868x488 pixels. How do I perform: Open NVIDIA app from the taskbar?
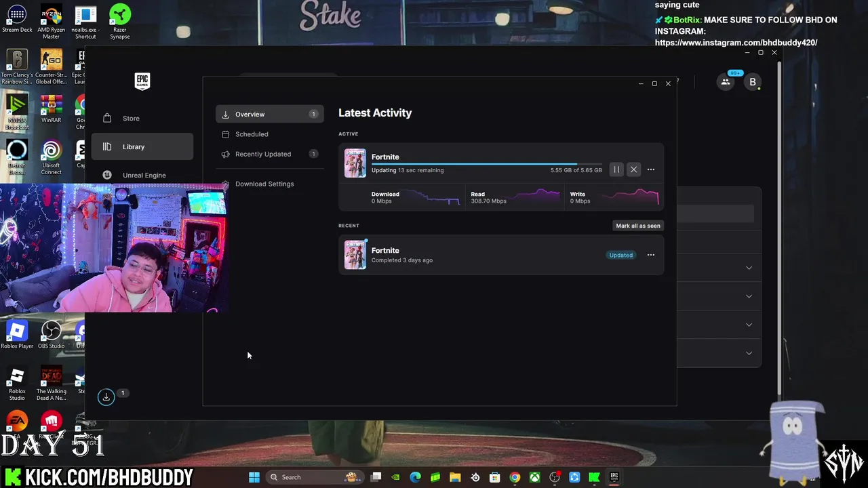pyautogui.click(x=396, y=477)
